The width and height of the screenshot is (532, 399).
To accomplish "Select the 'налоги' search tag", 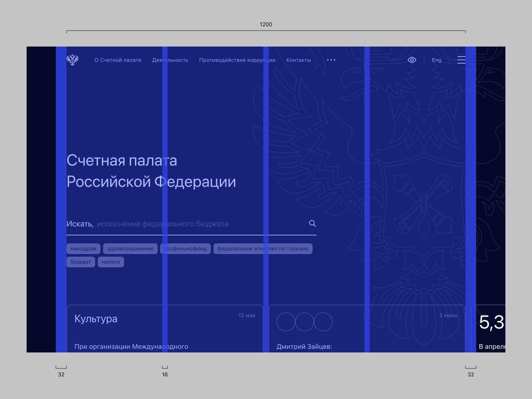I will (x=111, y=262).
